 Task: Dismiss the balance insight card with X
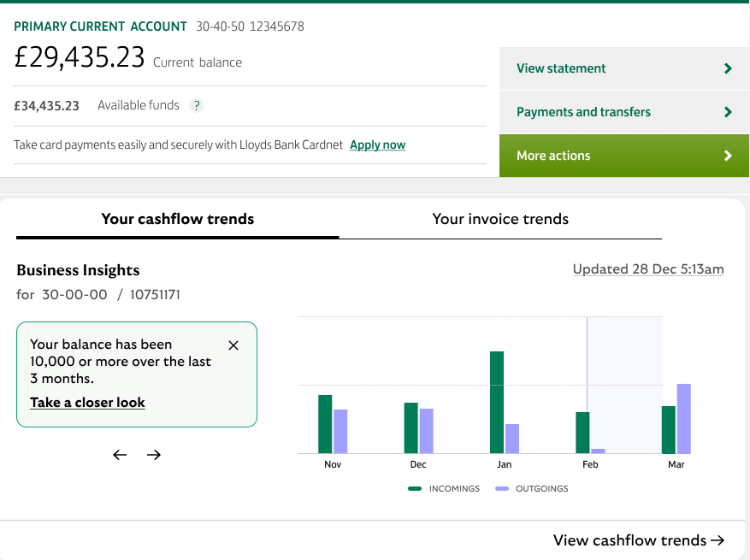[x=233, y=345]
